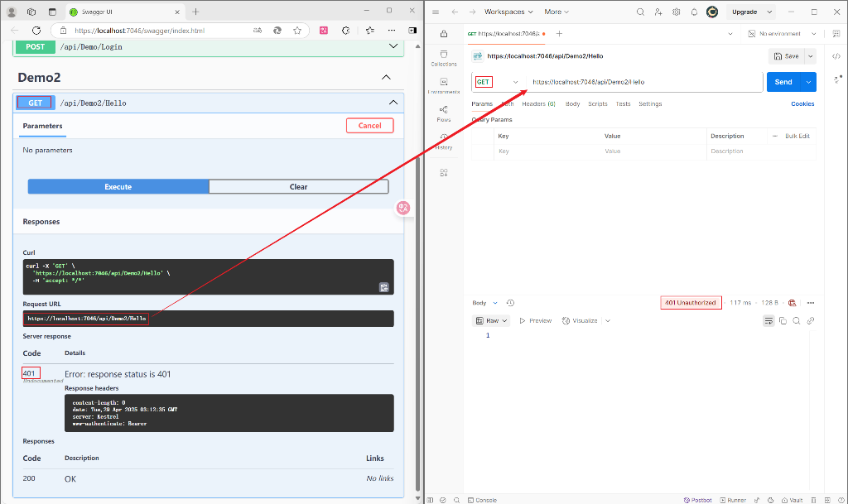
Task: Collapse the Demo2 section in Swagger
Action: tap(386, 77)
